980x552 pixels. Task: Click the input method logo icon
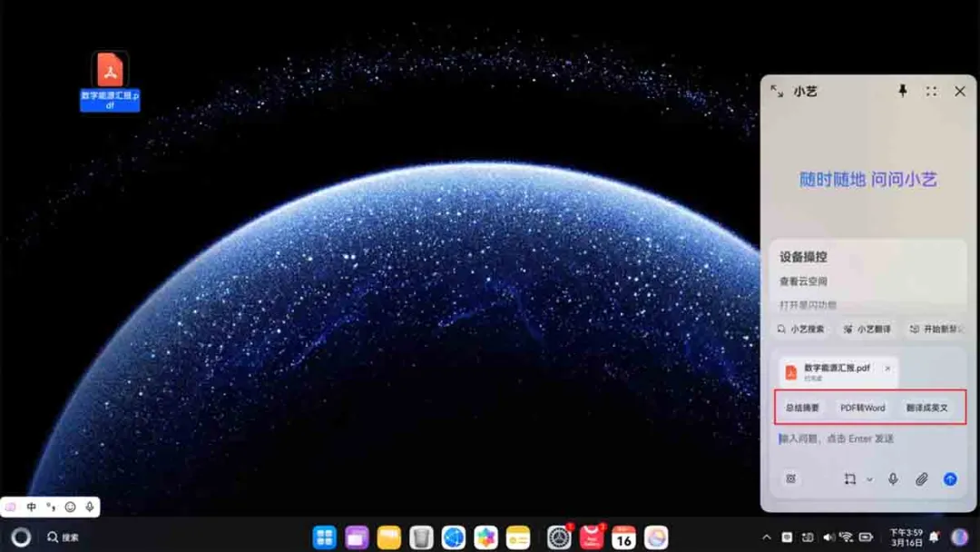coord(11,507)
